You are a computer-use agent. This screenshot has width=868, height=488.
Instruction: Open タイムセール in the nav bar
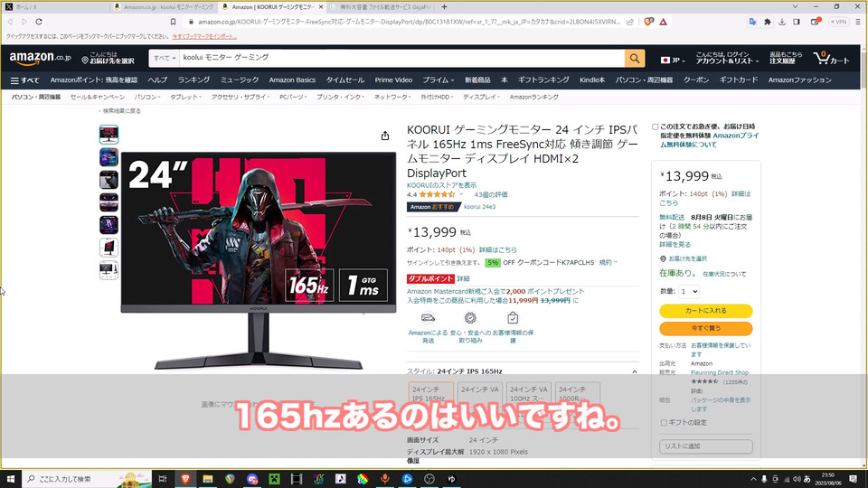(344, 80)
